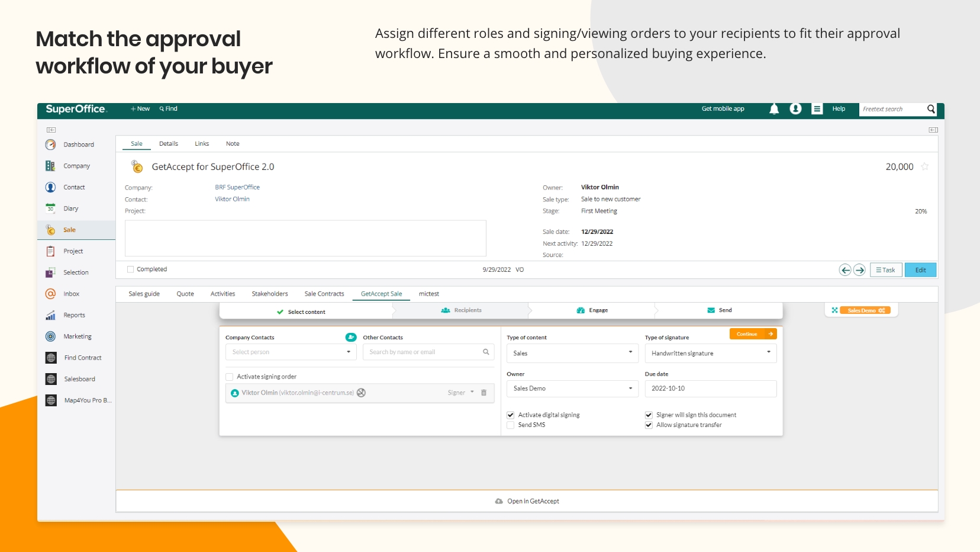
Task: Expand GetAccept panel with fullscreen icon
Action: (834, 310)
